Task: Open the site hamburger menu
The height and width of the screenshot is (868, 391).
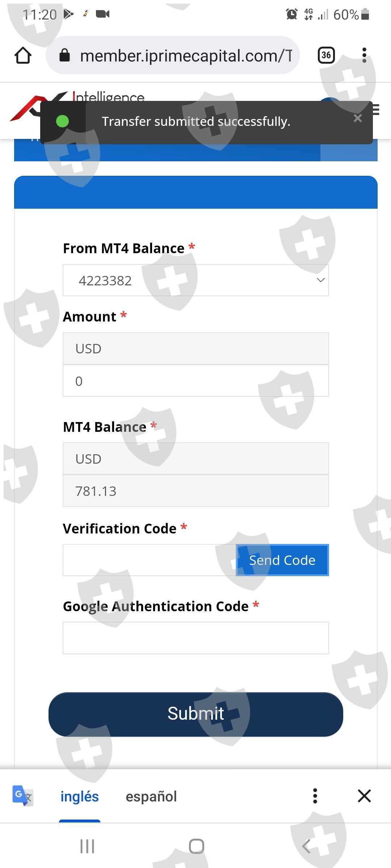Action: point(376,110)
